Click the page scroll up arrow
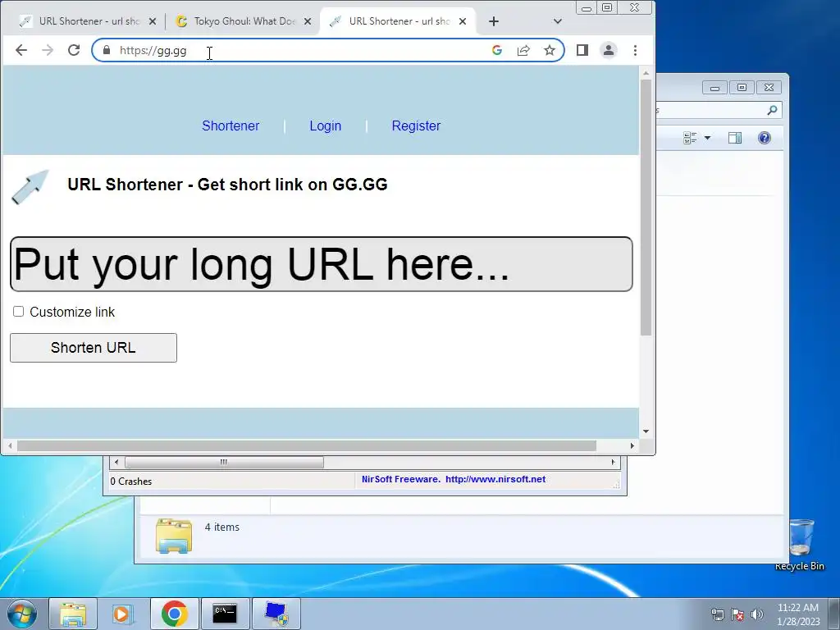Viewport: 840px width, 630px height. click(x=646, y=73)
